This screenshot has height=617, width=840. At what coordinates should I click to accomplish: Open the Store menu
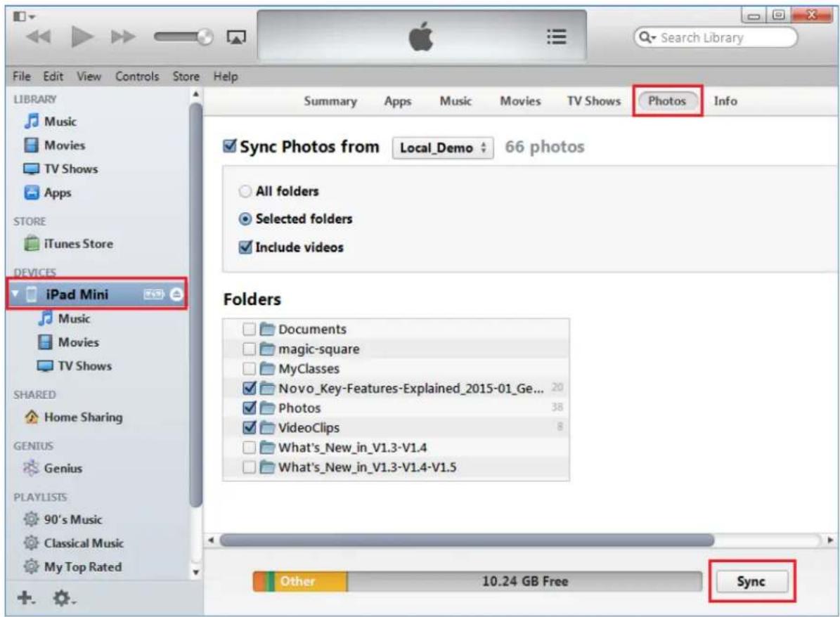tap(186, 77)
